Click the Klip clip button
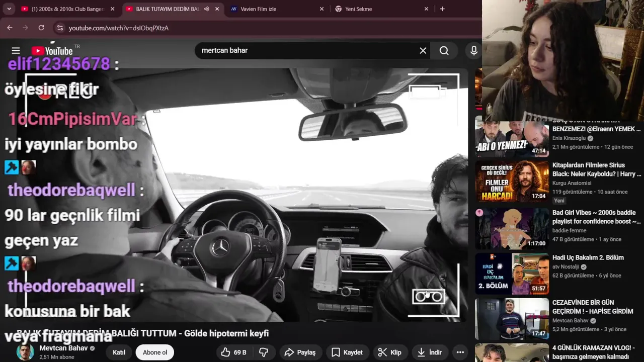The height and width of the screenshot is (362, 644). 389,352
